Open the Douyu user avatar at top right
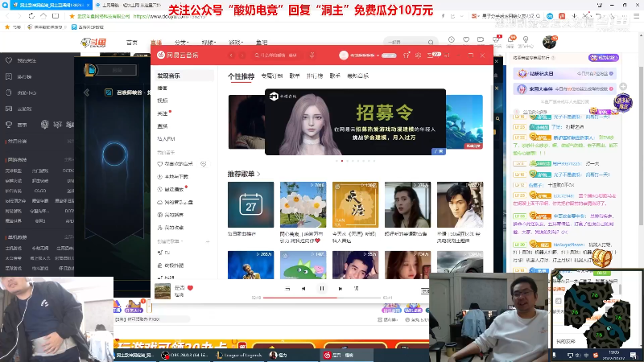The image size is (644, 362). [x=549, y=42]
